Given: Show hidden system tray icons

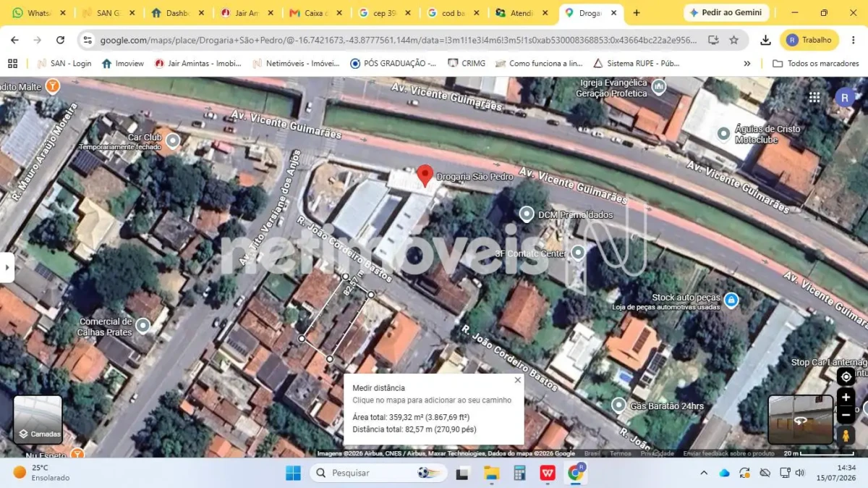Looking at the screenshot, I should pos(704,473).
